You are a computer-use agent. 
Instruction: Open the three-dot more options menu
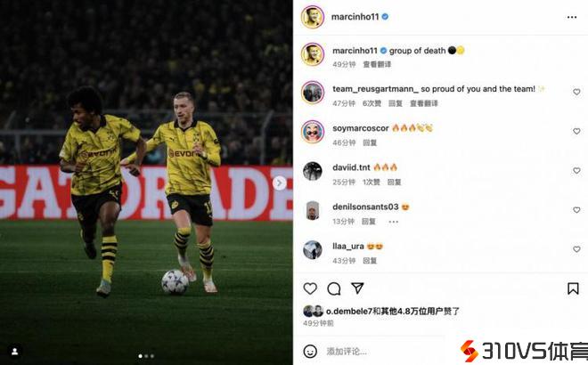point(572,17)
